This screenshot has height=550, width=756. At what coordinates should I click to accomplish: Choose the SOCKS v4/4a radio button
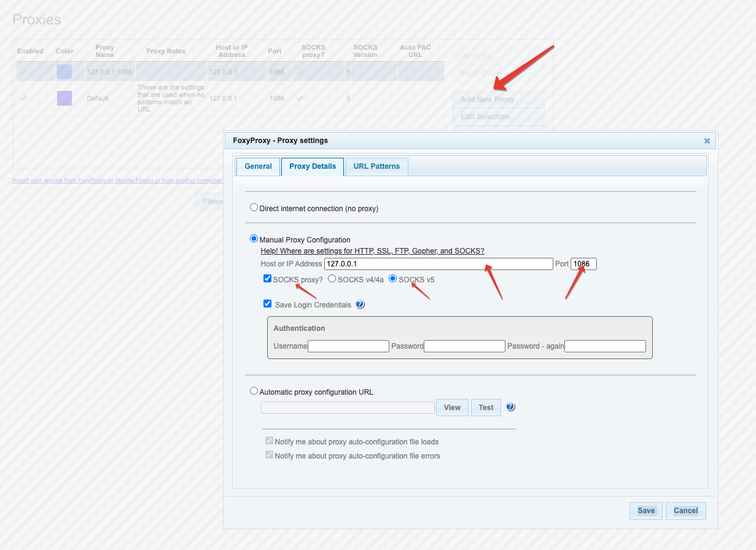[332, 279]
